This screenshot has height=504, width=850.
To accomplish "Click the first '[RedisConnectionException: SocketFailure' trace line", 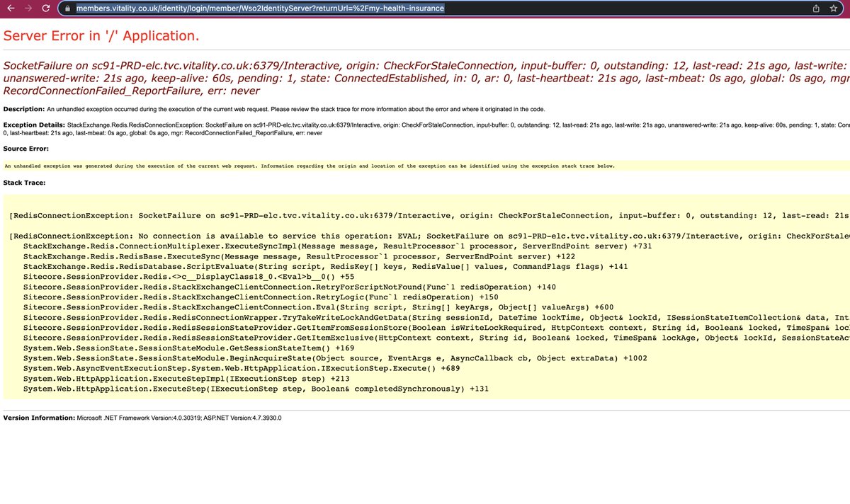I will [x=429, y=215].
